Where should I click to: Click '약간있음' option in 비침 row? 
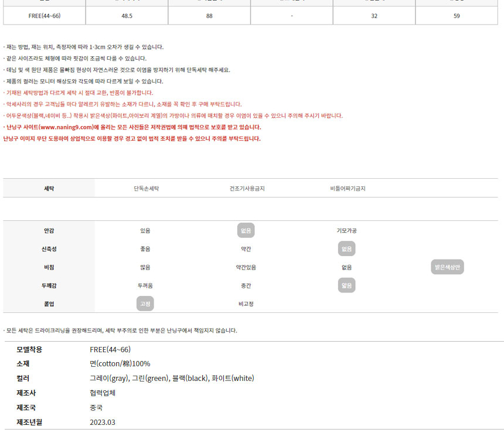[246, 267]
